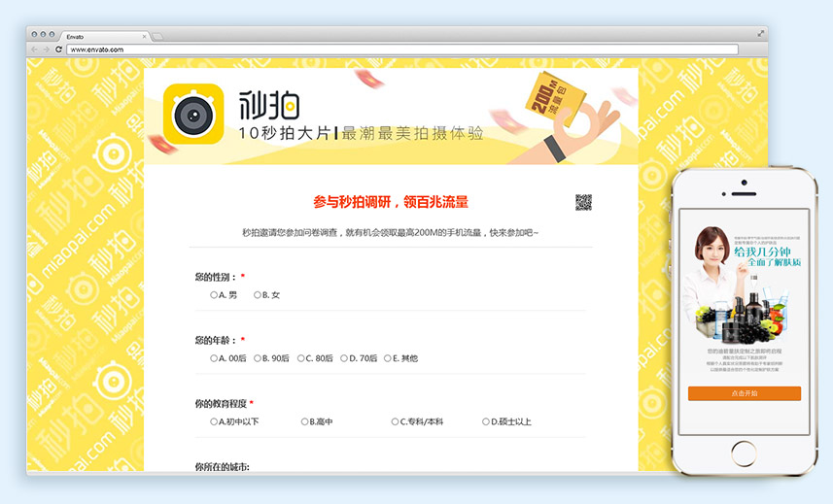833x504 pixels.
Task: Open a new browser tab
Action: (x=157, y=37)
